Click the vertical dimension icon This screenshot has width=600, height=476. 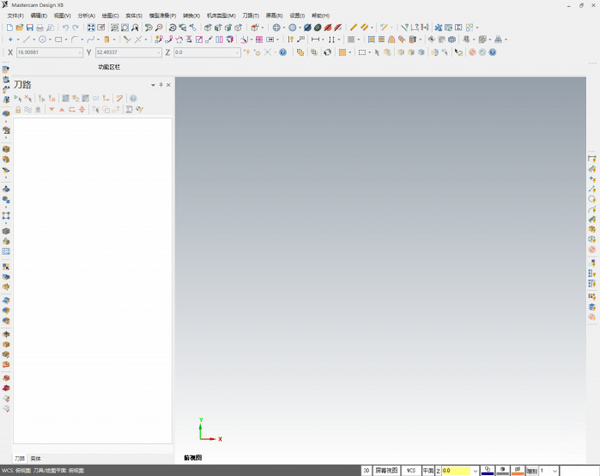(x=331, y=39)
